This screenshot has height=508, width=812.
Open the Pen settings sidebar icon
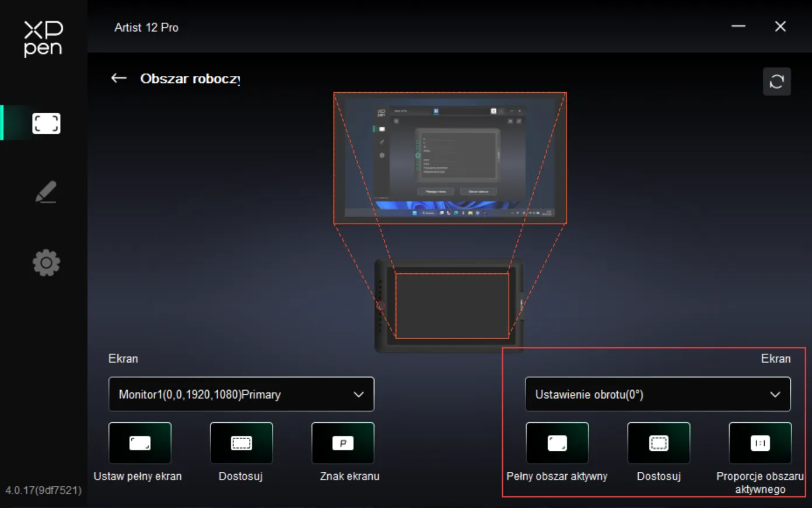[x=46, y=192]
